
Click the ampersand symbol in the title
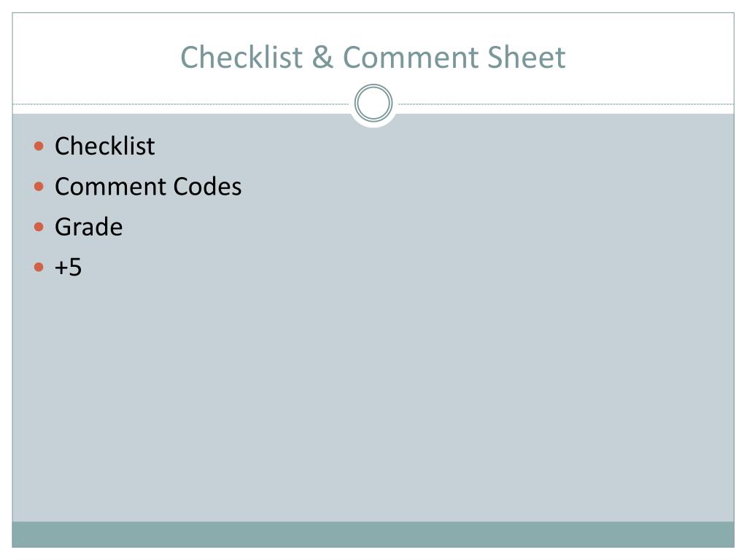(x=322, y=57)
